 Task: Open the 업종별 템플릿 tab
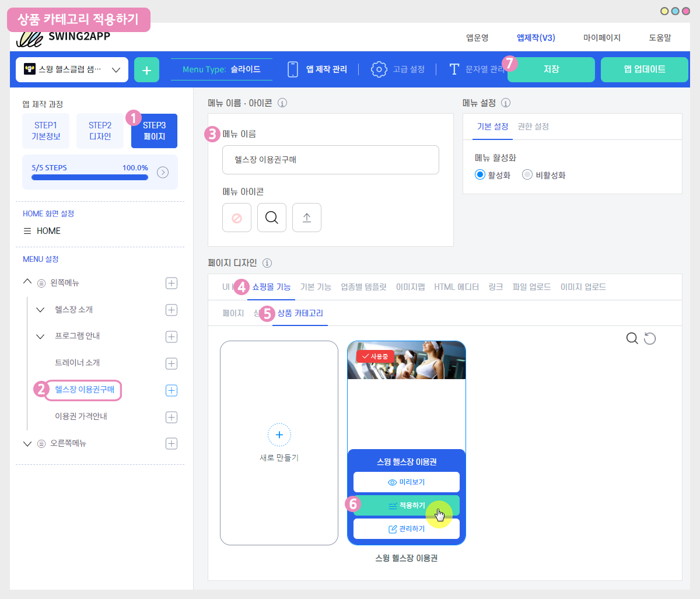tap(363, 287)
